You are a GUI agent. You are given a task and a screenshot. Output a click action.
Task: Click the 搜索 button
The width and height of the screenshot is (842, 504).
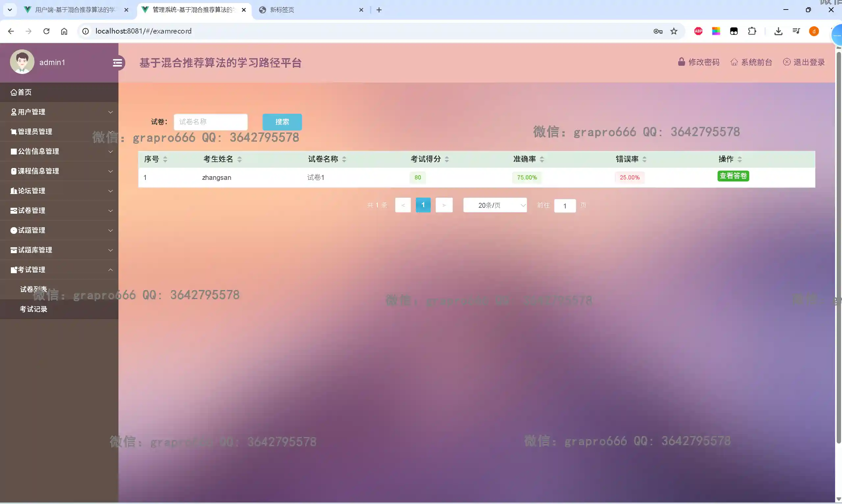coord(282,122)
